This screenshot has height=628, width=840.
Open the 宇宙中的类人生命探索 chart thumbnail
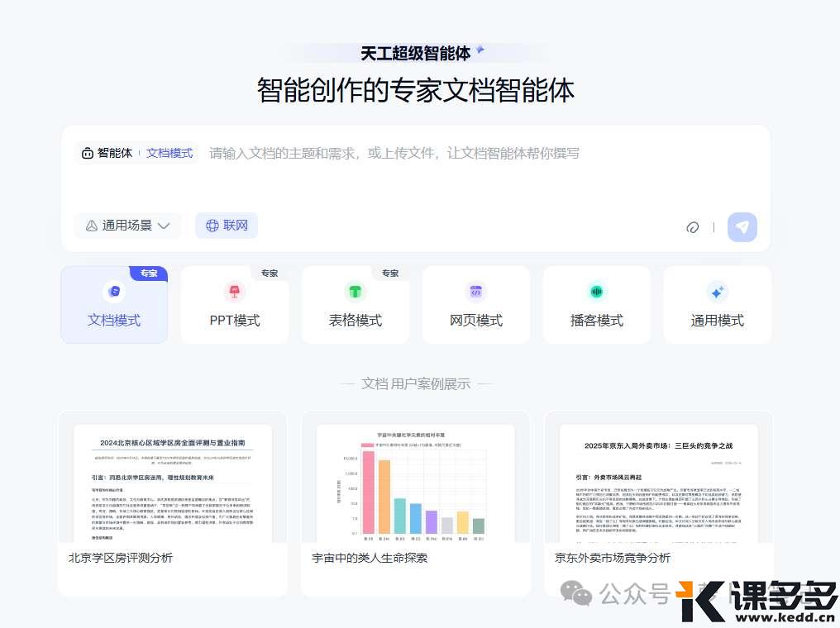[416, 483]
